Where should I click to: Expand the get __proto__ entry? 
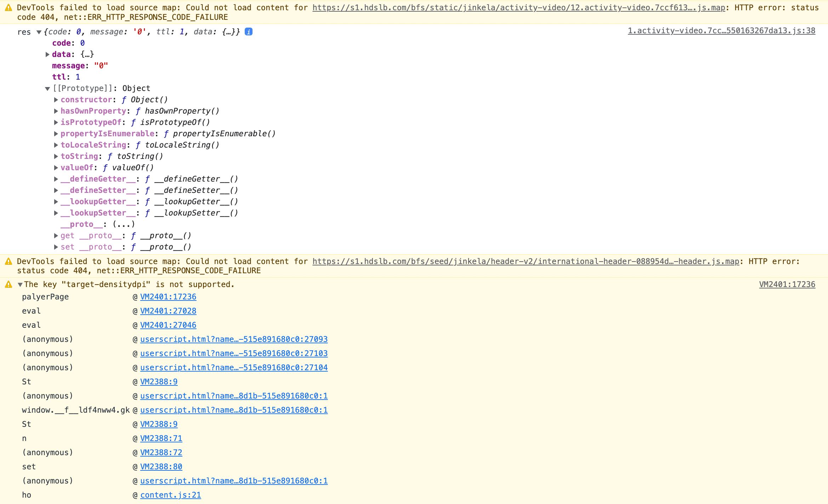pos(56,236)
